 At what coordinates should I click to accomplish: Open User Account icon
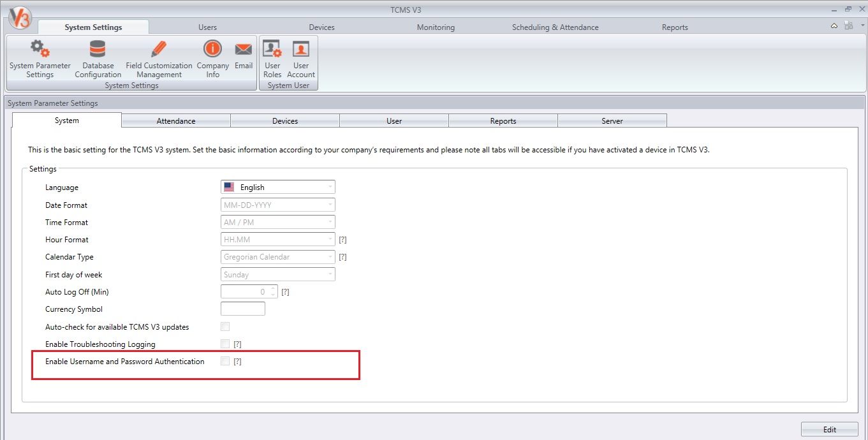tap(301, 59)
